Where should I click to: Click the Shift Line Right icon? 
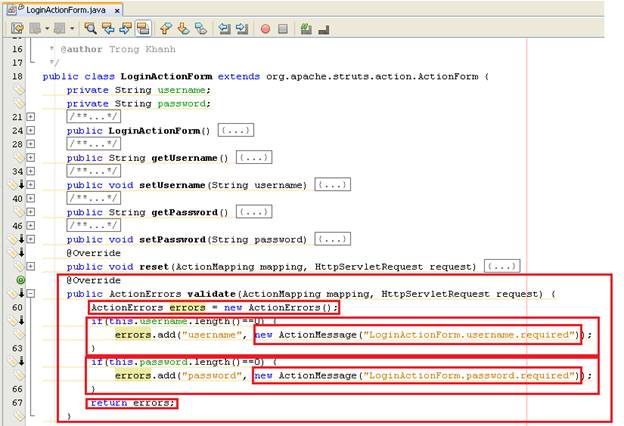[242, 29]
